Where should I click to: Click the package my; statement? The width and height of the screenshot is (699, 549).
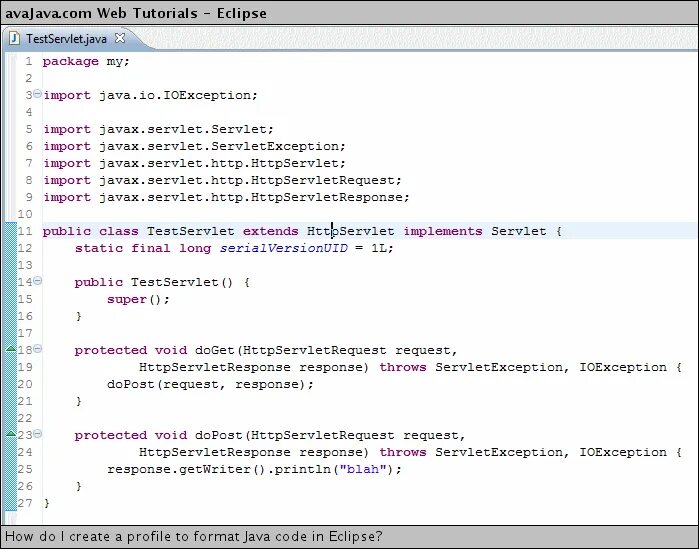pos(86,61)
